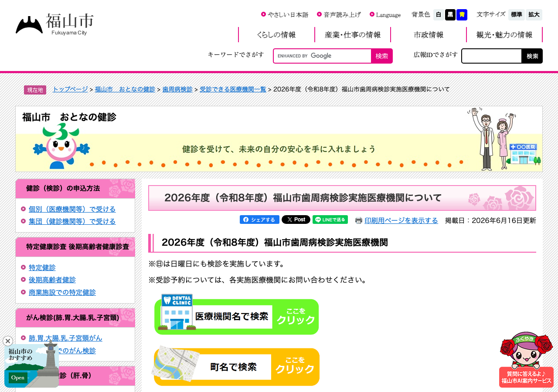Open 個別(医療機関等)で受ける link
Image resolution: width=558 pixels, height=392 pixels.
pos(72,209)
